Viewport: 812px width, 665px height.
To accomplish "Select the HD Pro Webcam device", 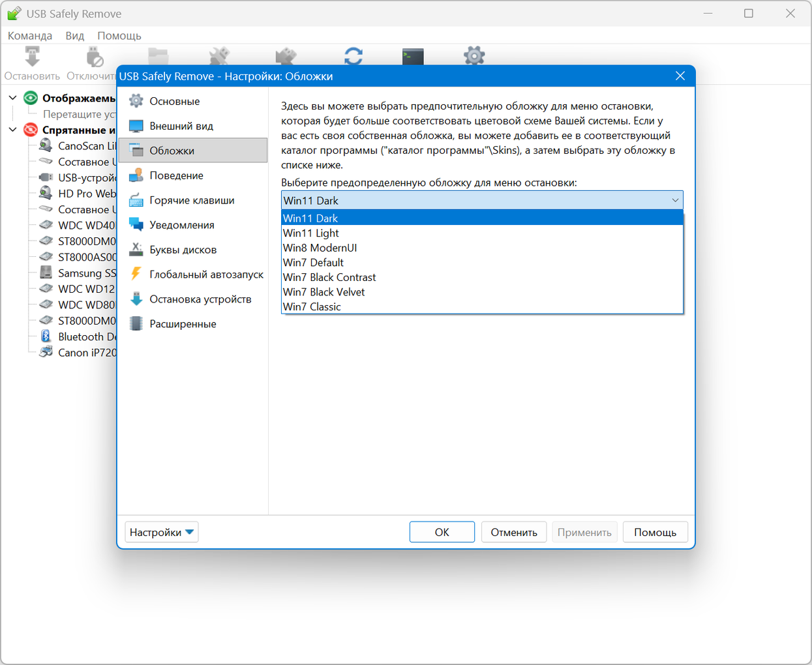I will click(x=87, y=194).
